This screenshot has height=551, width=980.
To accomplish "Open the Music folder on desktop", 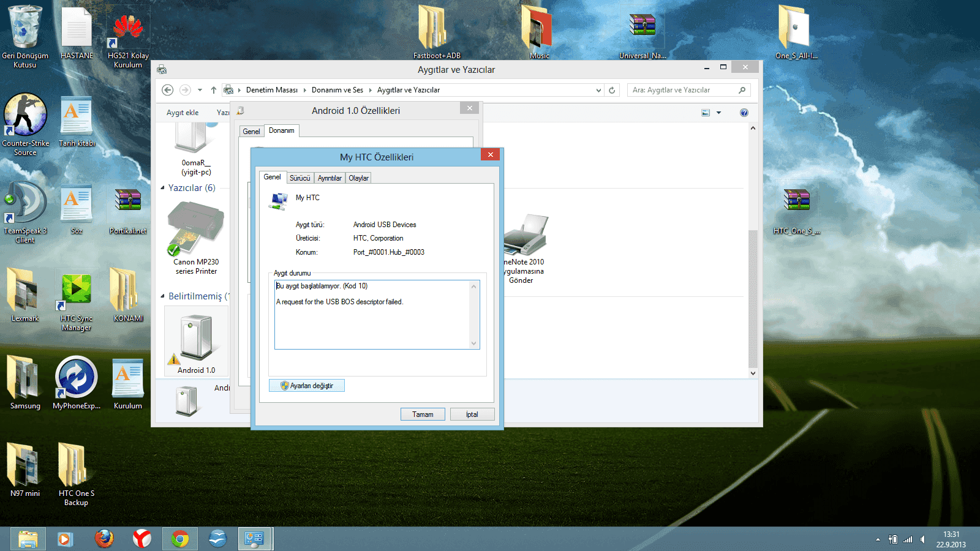I will 539,32.
